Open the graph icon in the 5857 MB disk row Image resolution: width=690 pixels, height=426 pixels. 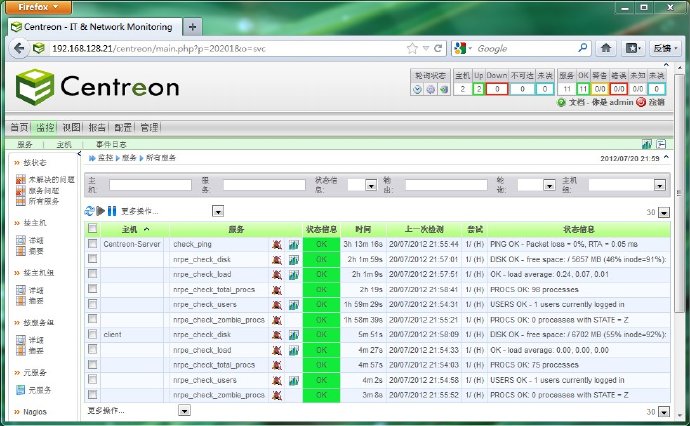294,260
